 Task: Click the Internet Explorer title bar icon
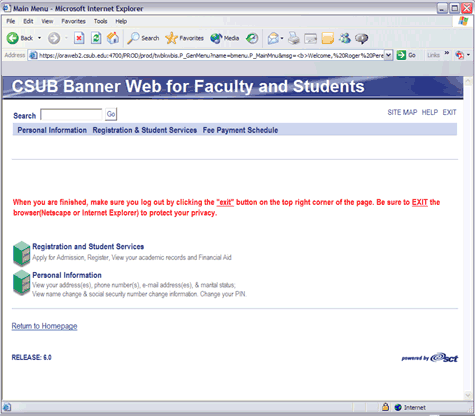[7, 8]
